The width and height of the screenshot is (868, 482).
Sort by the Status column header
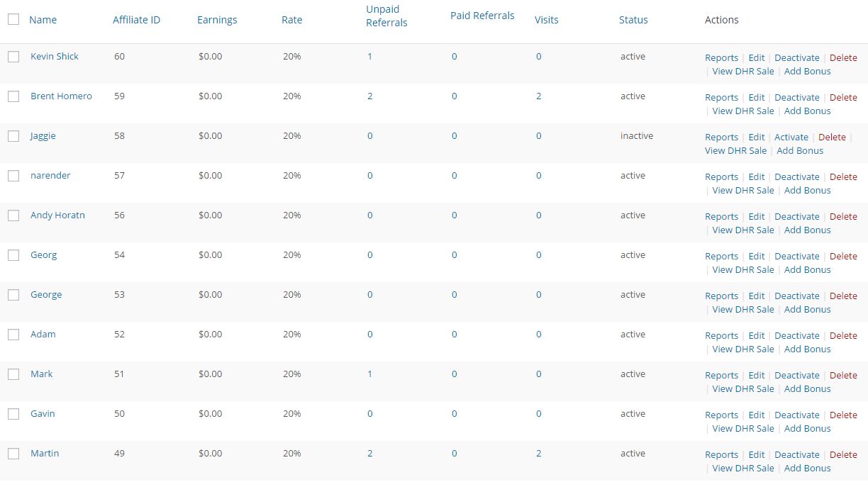(633, 20)
